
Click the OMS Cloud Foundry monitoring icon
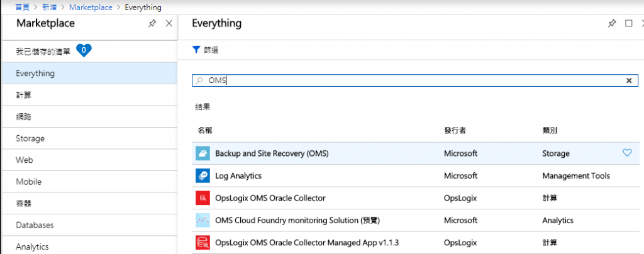coord(203,220)
